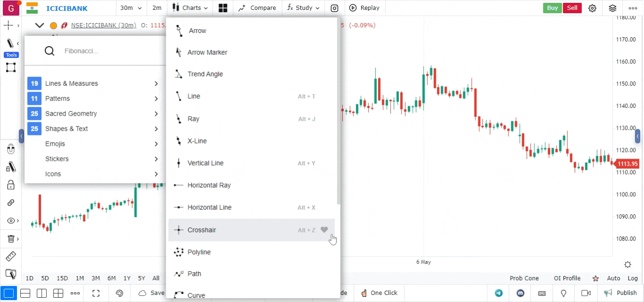Favorite the Crosshair tool using the heart
644x302 pixels.
(x=324, y=230)
